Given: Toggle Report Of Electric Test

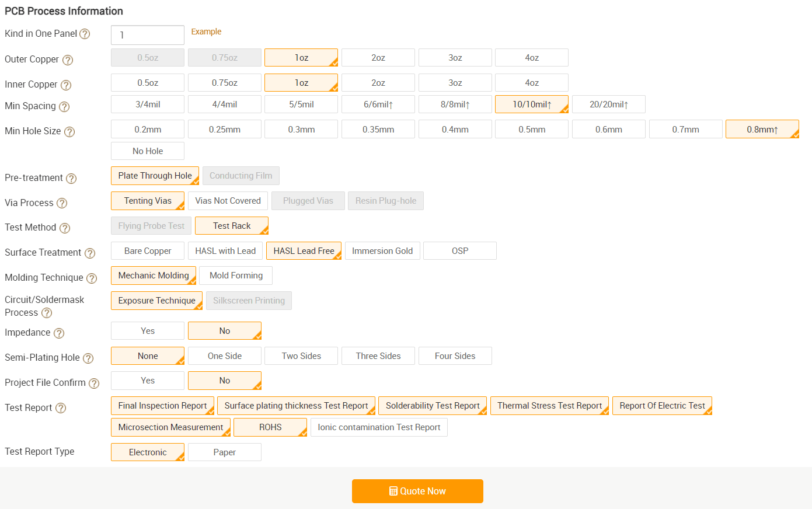Looking at the screenshot, I should 663,406.
